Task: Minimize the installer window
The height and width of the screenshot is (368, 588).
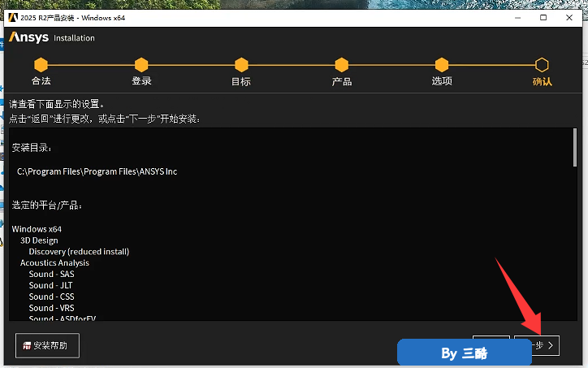Action: click(x=518, y=18)
